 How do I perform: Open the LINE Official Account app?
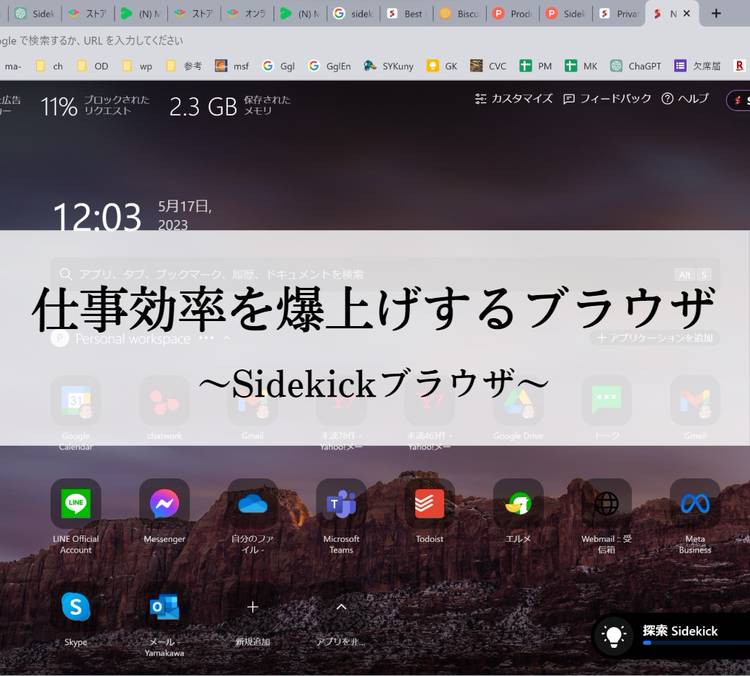pos(76,503)
